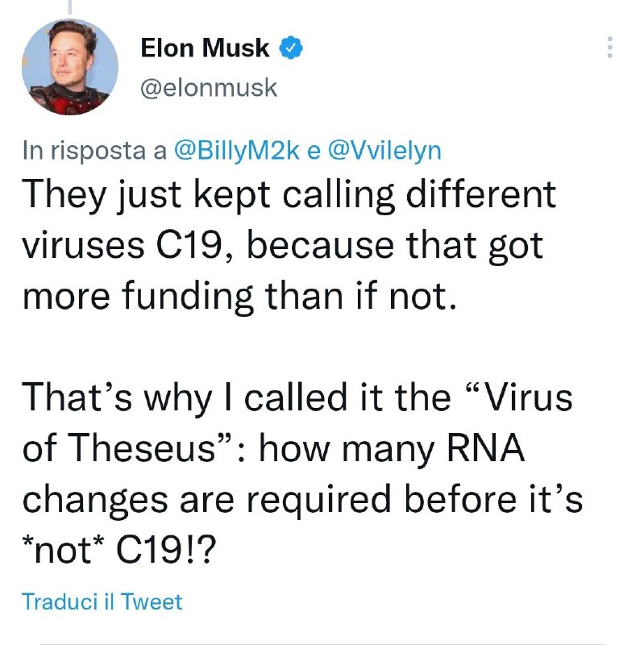Click the final '*not* C19!?' text
The height and width of the screenshot is (645, 644).
tap(119, 550)
